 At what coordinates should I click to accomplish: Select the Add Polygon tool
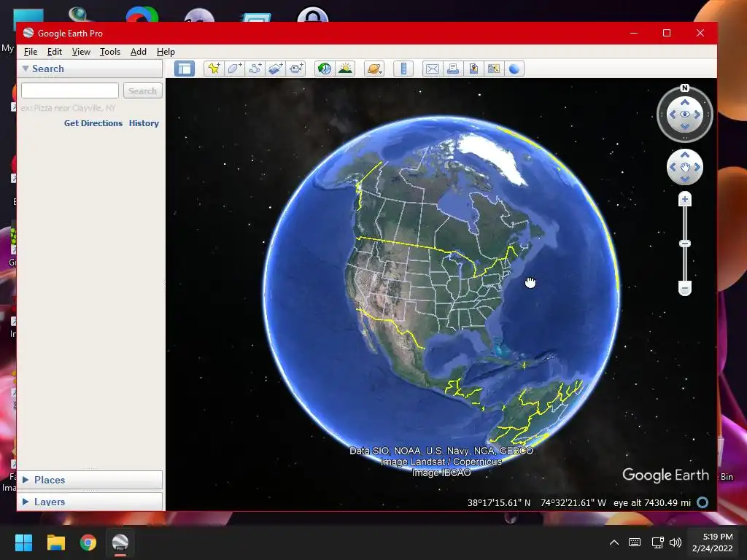[234, 69]
